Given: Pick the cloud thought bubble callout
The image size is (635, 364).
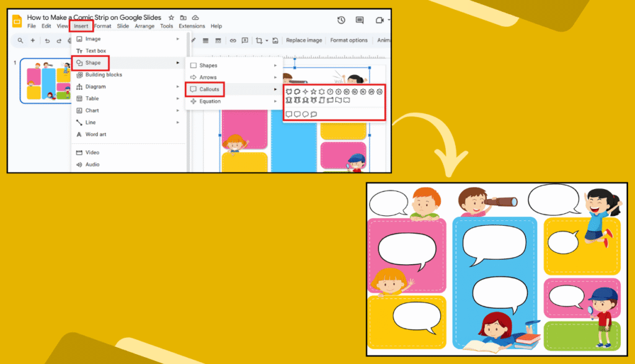Looking at the screenshot, I should click(x=314, y=114).
